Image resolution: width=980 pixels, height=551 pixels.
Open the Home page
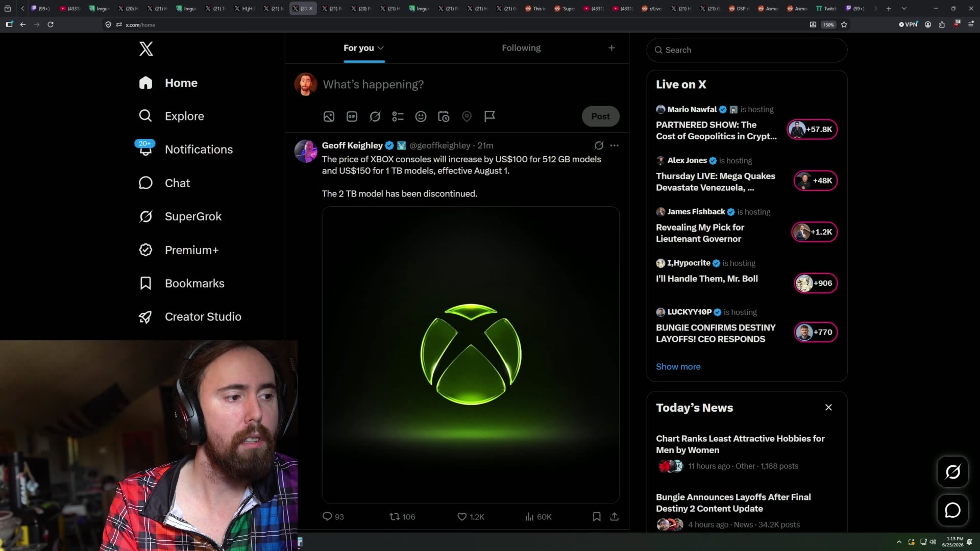168,83
